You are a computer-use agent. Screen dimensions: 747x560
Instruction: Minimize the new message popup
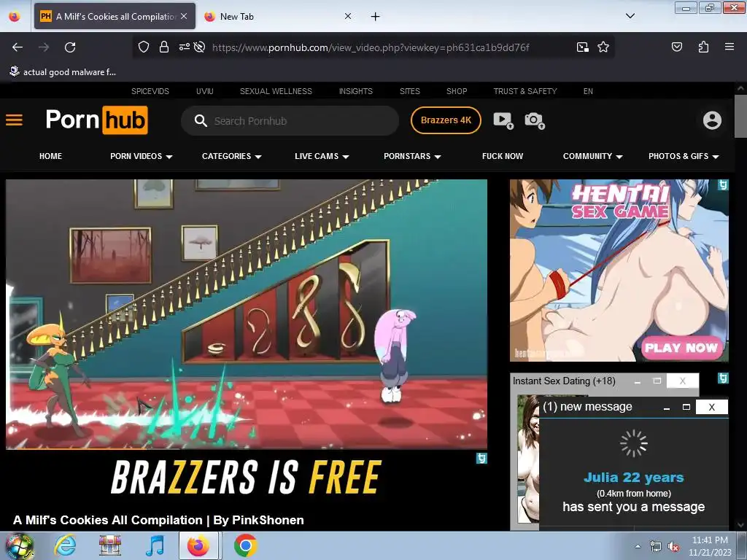pyautogui.click(x=667, y=408)
